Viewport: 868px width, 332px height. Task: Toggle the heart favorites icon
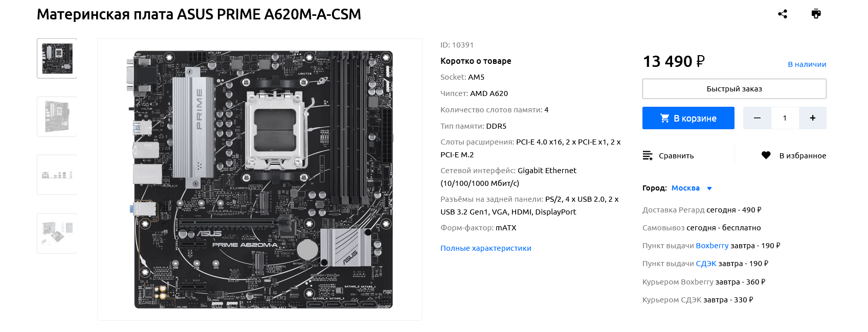click(766, 155)
